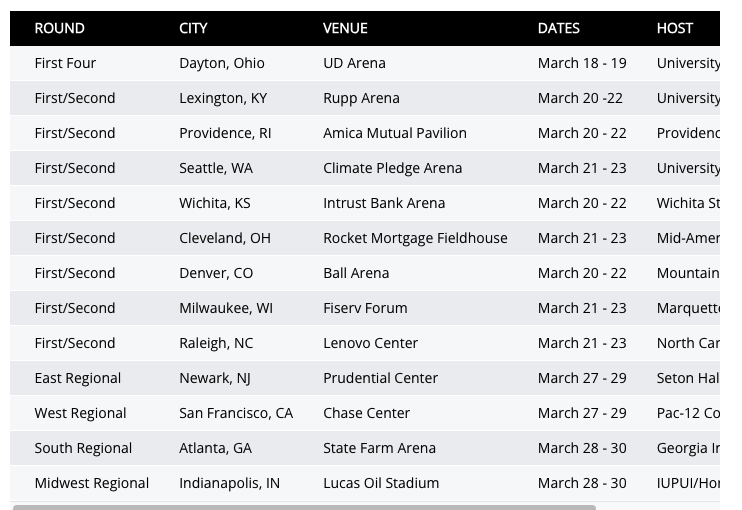Click the Amica Mutual Pavilion cell
This screenshot has height=510, width=742.
pyautogui.click(x=394, y=133)
